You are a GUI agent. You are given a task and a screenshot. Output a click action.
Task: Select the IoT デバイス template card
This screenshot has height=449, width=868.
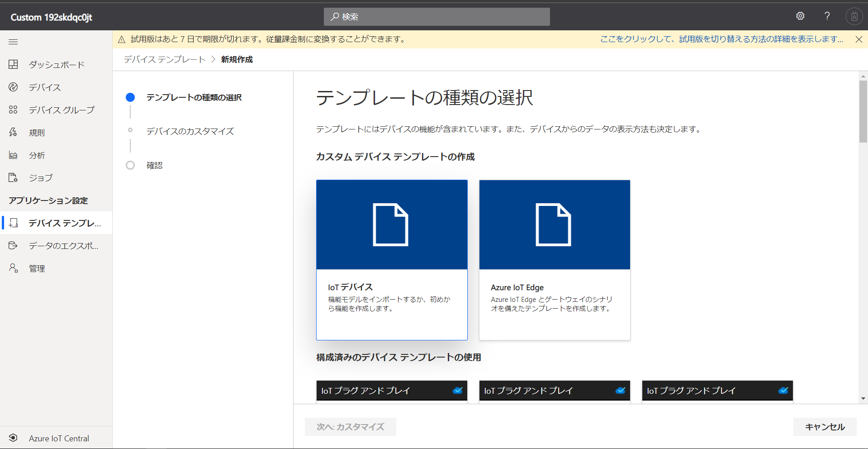coord(392,260)
